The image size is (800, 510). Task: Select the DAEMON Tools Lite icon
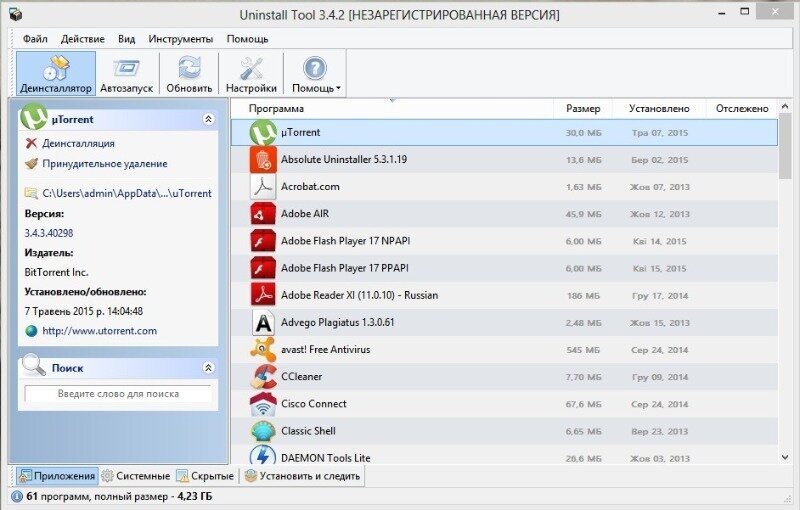point(263,455)
